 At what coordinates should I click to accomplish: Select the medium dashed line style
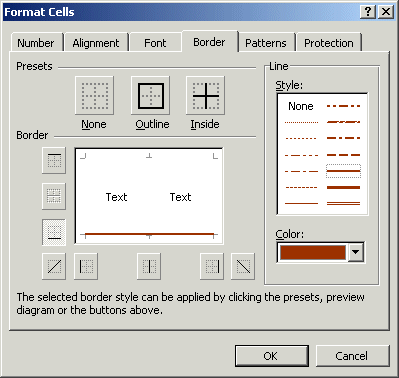point(343,155)
